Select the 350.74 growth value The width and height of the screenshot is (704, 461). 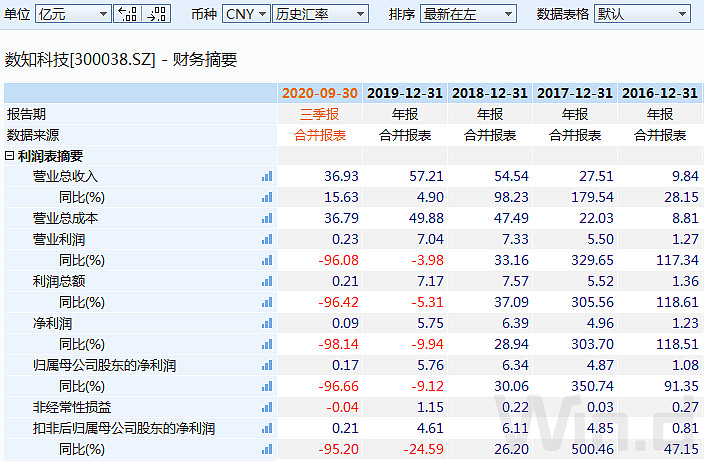[x=592, y=386]
